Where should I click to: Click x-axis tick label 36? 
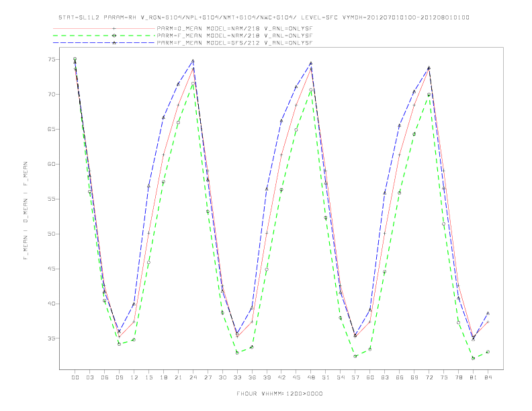[x=252, y=377]
